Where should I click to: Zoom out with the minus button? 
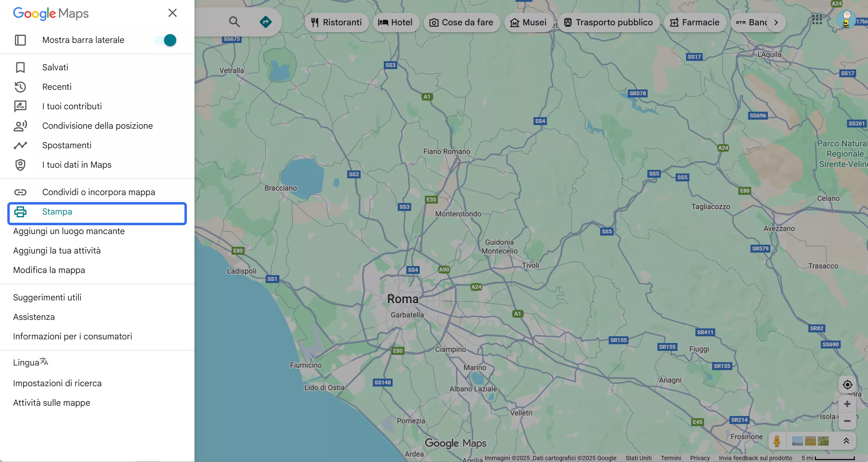(x=847, y=421)
